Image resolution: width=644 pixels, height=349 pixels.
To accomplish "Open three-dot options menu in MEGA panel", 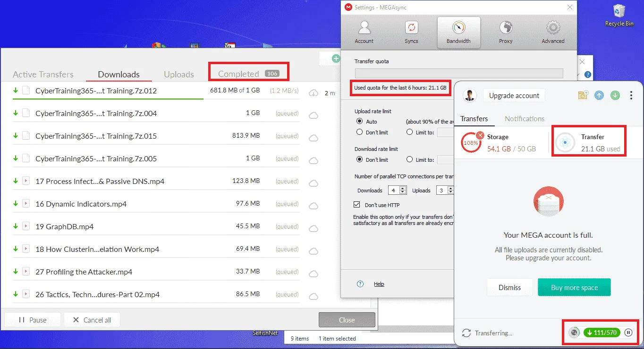I will click(x=631, y=95).
